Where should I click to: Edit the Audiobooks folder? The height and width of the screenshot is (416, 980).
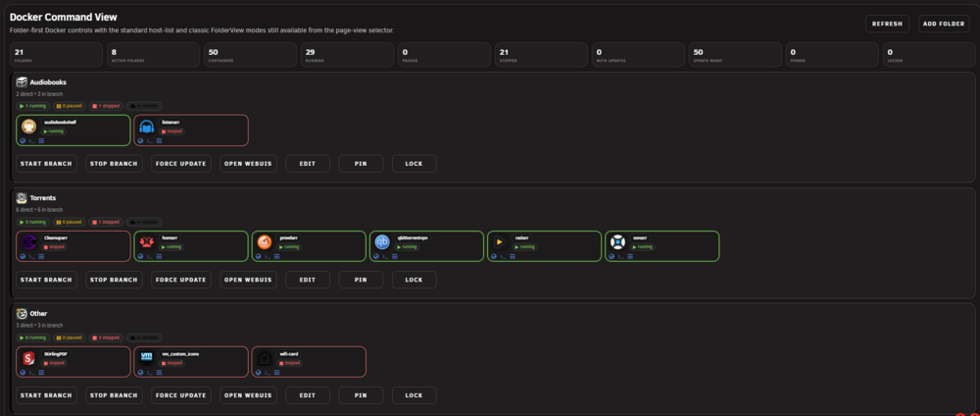coord(308,164)
